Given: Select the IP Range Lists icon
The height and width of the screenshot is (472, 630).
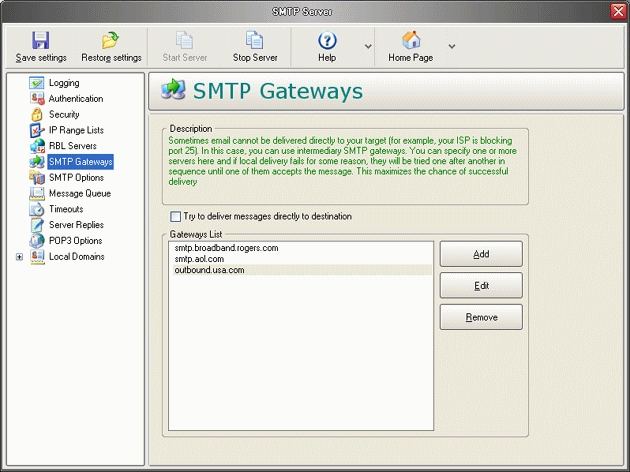Looking at the screenshot, I should [x=37, y=130].
